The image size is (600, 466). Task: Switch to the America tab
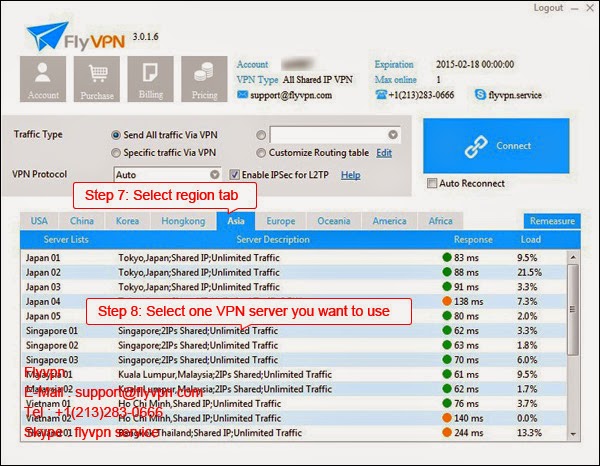pyautogui.click(x=390, y=221)
